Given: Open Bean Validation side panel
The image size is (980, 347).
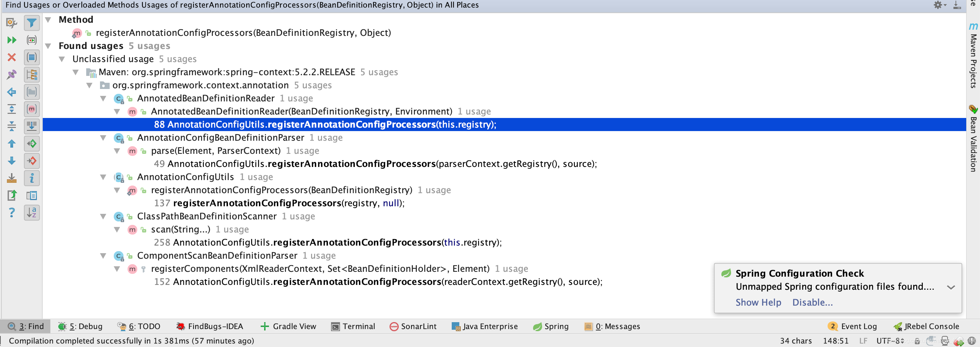Looking at the screenshot, I should 973,138.
